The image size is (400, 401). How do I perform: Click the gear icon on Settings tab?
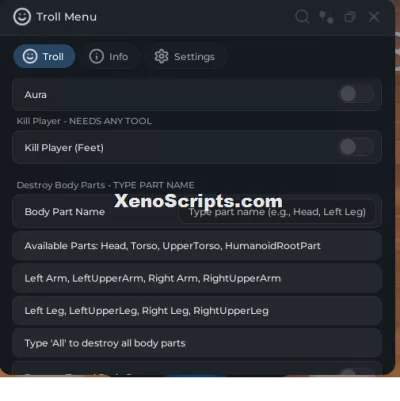click(x=162, y=56)
